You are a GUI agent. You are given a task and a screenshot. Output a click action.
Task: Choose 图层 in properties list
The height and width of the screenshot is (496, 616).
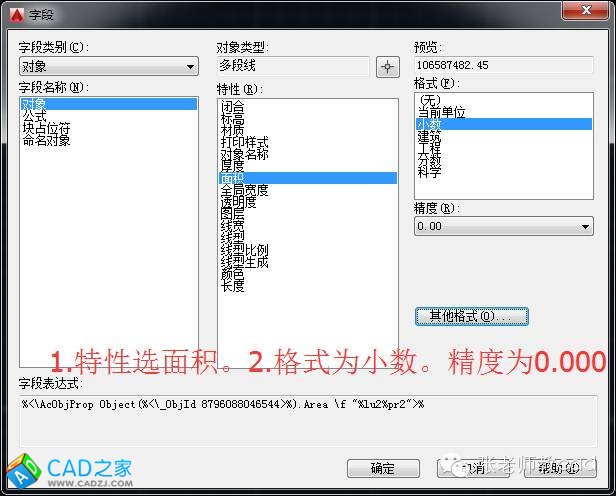[232, 213]
